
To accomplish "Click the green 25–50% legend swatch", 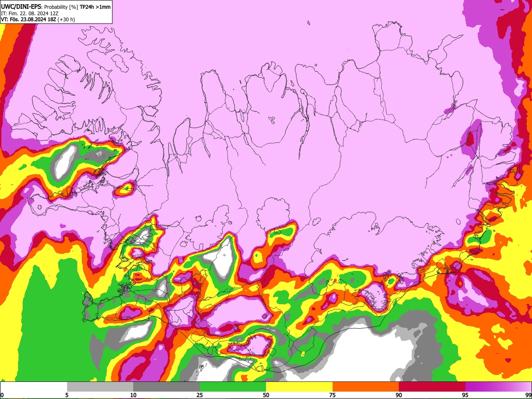I will pyautogui.click(x=233, y=387).
